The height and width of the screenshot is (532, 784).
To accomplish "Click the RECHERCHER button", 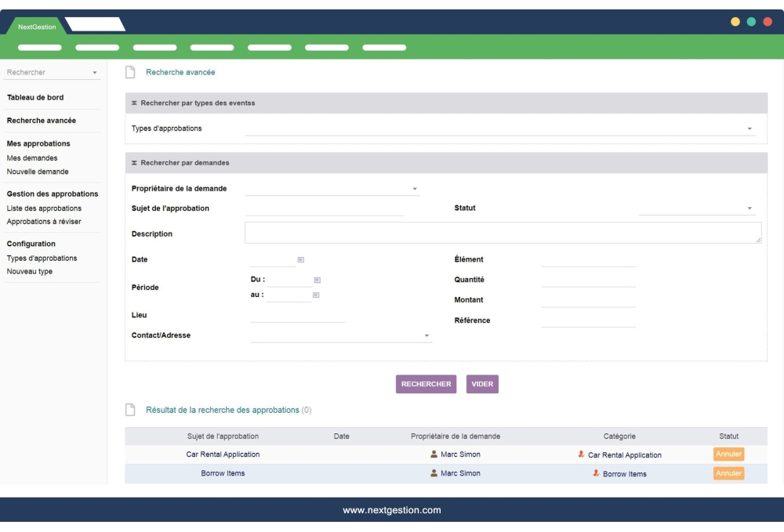I will 426,384.
